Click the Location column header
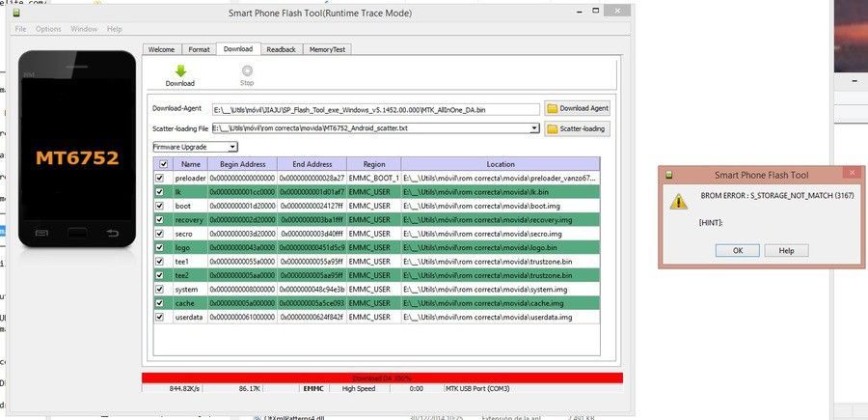Screen dimensions: 868x420 501,164
